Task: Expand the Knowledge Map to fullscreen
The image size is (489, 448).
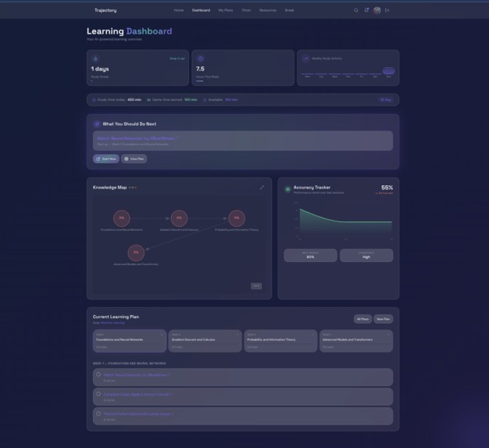Action: click(x=262, y=188)
